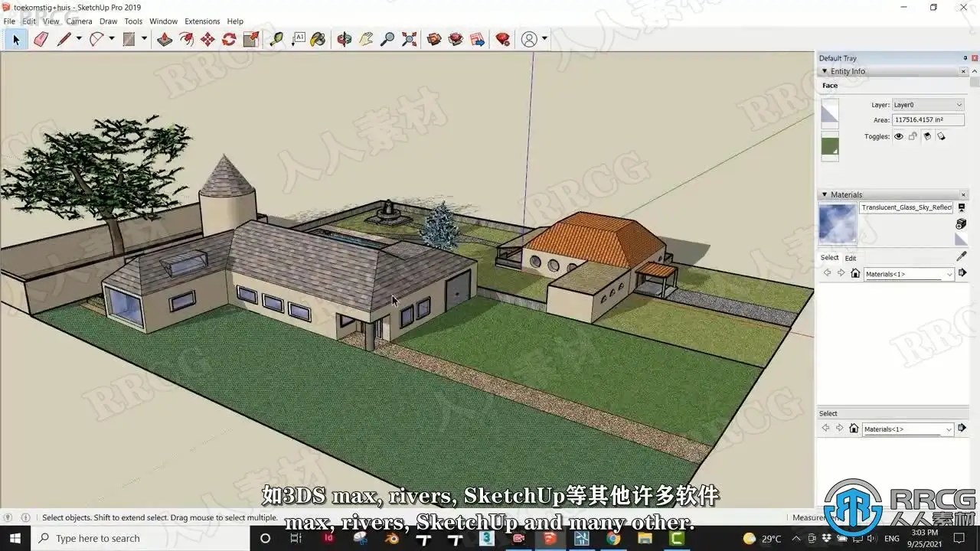Open lower materials Details arrow menu

[x=962, y=429]
